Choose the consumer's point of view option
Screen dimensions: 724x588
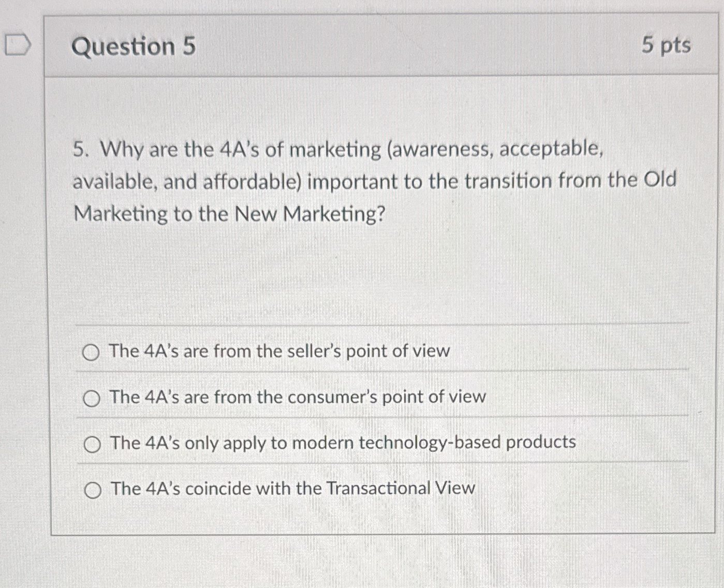92,398
